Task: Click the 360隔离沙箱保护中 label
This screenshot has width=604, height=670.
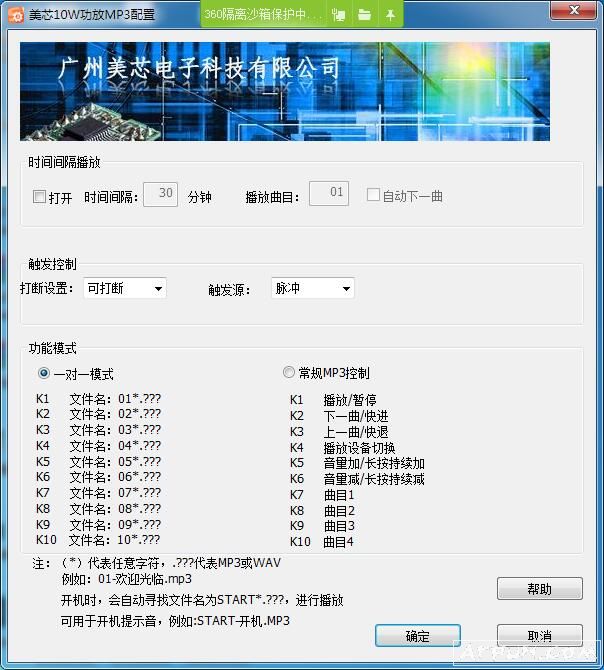Action: click(x=263, y=15)
